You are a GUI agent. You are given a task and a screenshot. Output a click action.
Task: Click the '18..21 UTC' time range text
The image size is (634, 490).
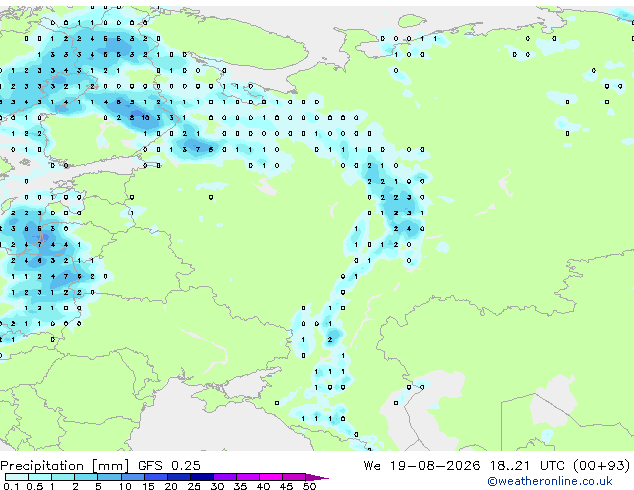[x=528, y=466]
